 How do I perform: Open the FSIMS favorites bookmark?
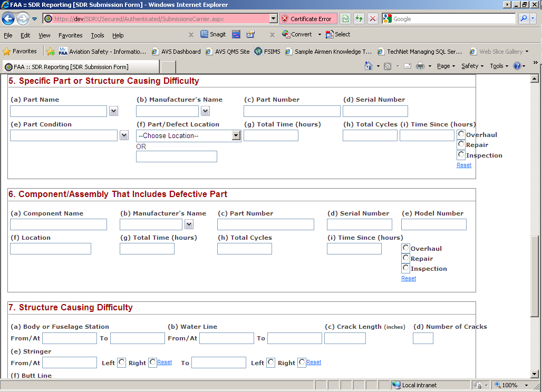tap(267, 52)
